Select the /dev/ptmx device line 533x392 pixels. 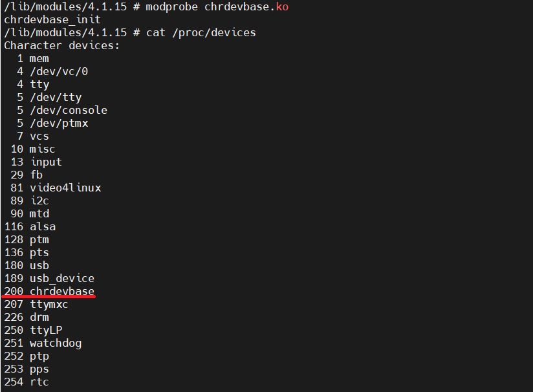pyautogui.click(x=52, y=123)
